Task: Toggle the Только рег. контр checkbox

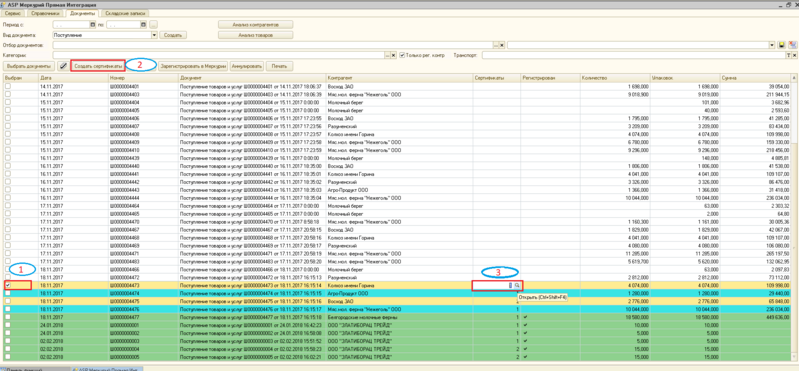Action: pos(402,55)
